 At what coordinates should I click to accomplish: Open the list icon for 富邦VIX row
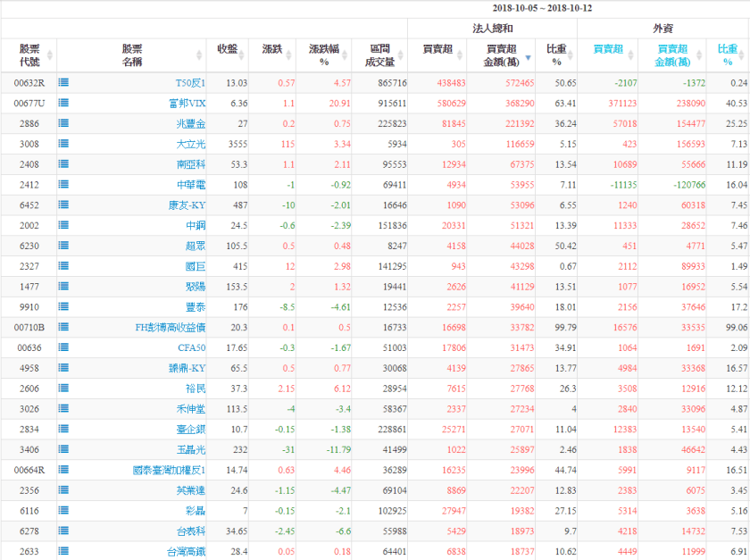point(64,103)
